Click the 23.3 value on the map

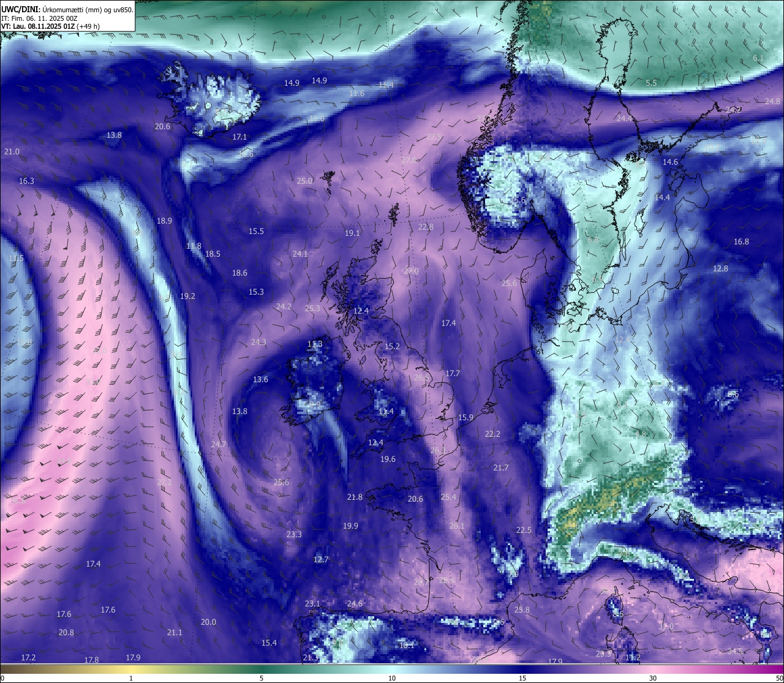294,535
